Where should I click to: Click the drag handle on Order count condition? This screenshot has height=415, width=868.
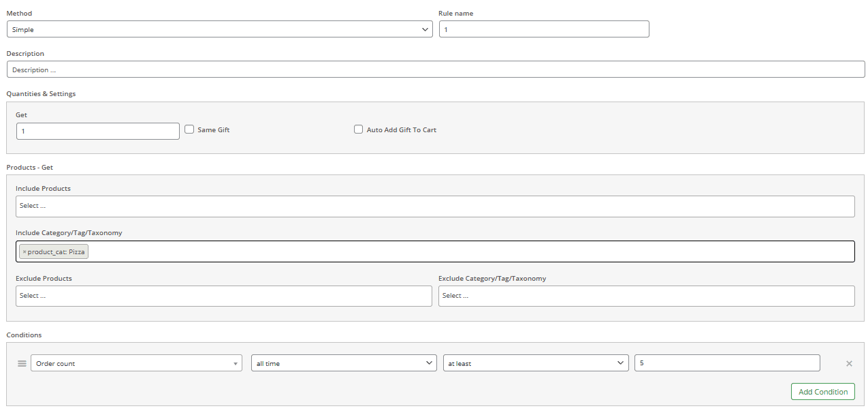point(22,364)
